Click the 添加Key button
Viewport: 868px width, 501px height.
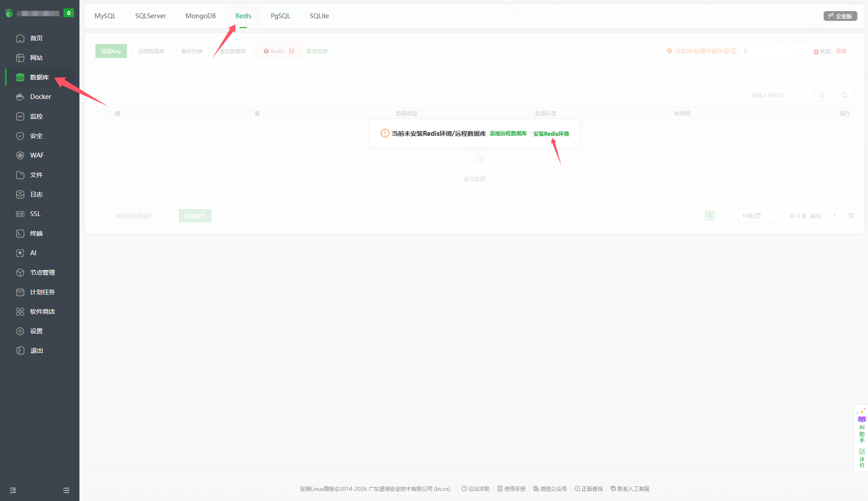[111, 51]
